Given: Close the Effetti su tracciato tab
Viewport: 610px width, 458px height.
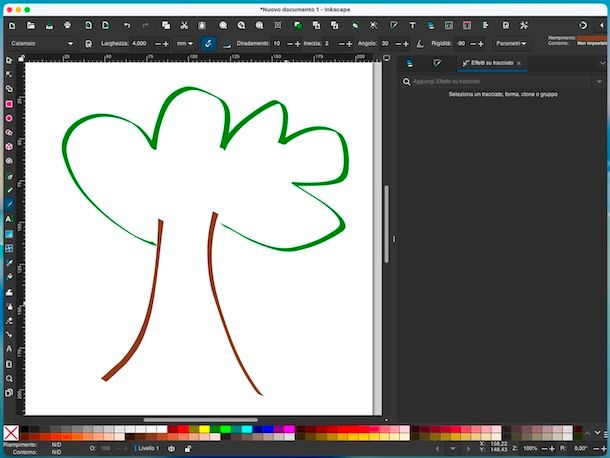Looking at the screenshot, I should click(x=519, y=63).
